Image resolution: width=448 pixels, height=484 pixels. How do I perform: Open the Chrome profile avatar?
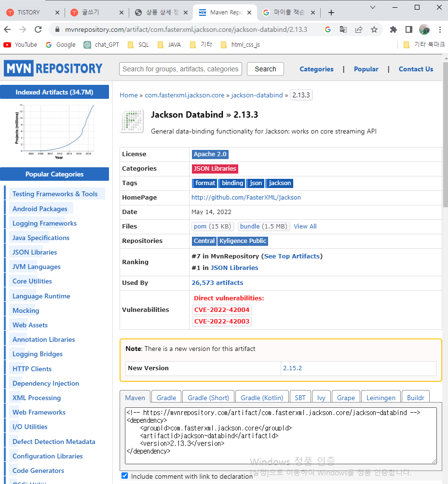pos(424,29)
